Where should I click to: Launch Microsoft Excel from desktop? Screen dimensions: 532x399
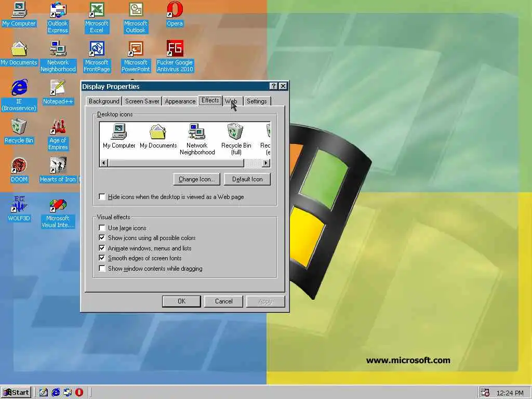tap(97, 18)
